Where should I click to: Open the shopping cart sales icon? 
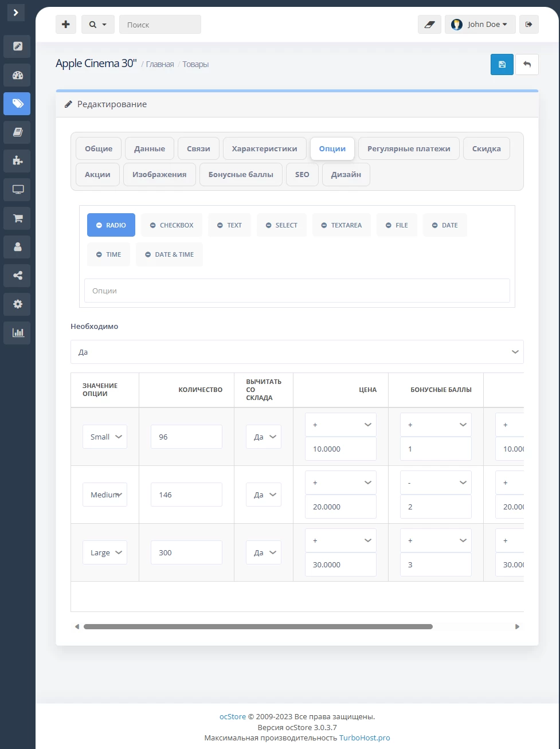(17, 218)
